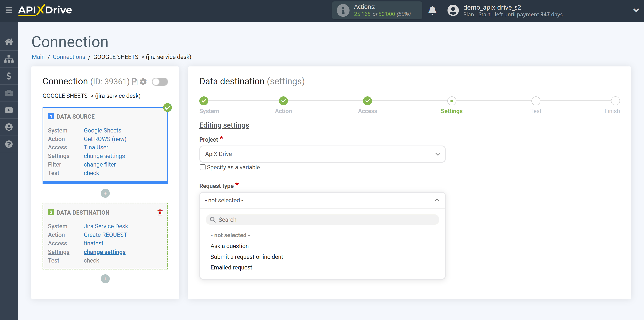Open Get ROWS (new) action link
This screenshot has width=644, height=320.
click(x=105, y=139)
